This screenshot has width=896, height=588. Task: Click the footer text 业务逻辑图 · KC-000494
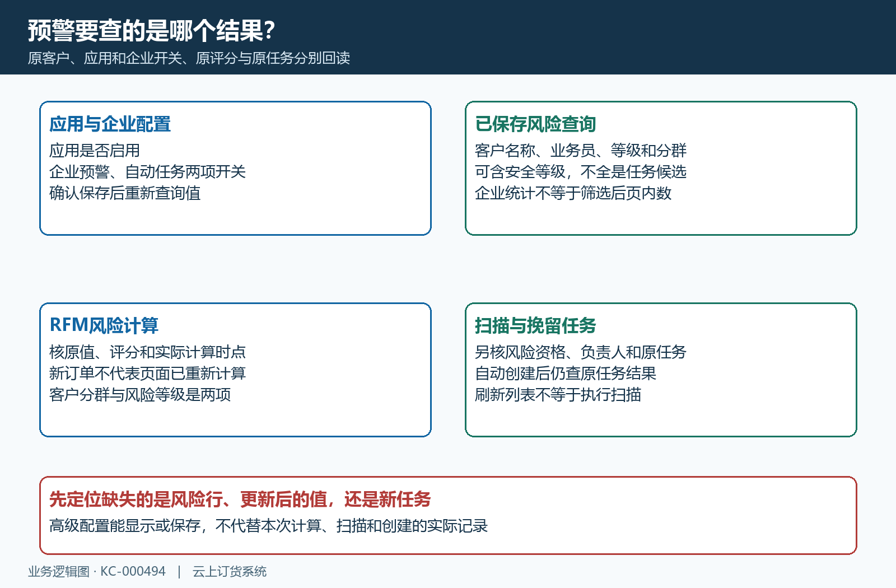[97, 572]
